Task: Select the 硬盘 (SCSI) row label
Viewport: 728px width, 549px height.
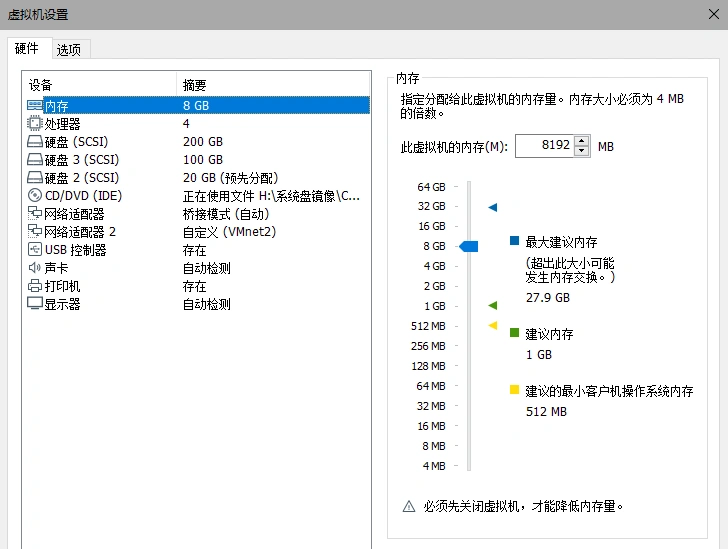Action: (77, 142)
